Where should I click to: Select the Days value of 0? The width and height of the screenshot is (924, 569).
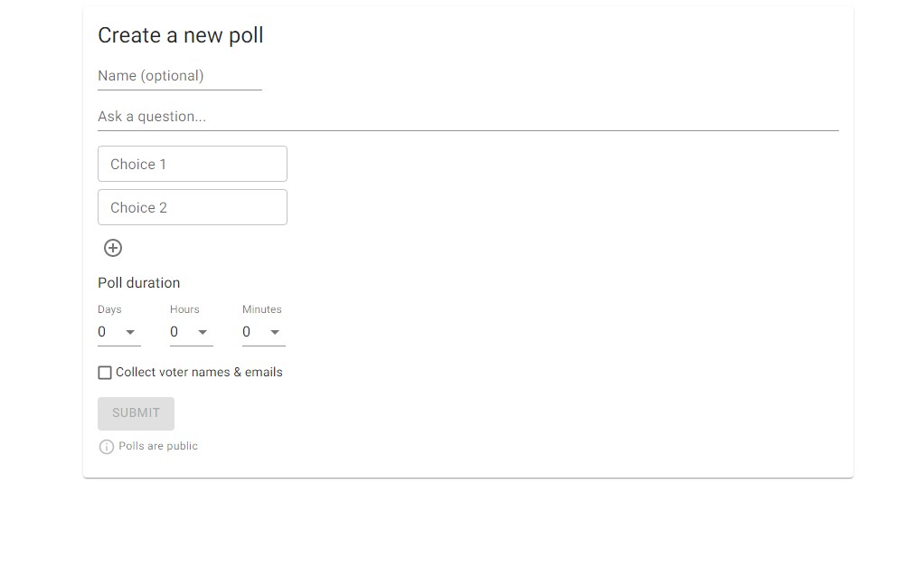coord(102,332)
